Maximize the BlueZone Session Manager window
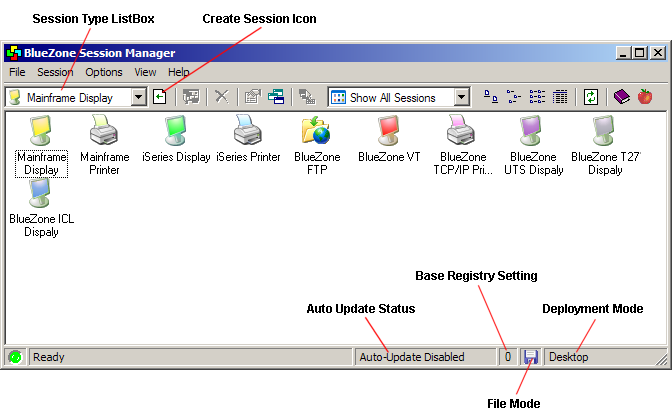Viewport: 672px width, 420px height. tap(639, 53)
